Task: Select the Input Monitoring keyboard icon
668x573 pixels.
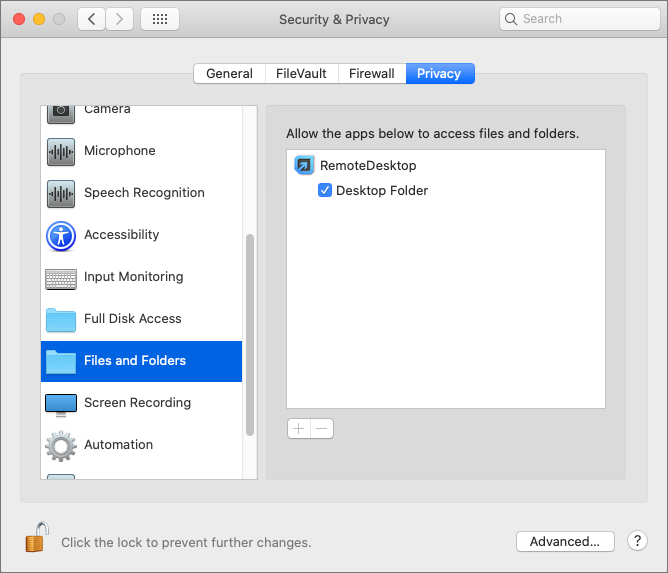Action: (61, 277)
